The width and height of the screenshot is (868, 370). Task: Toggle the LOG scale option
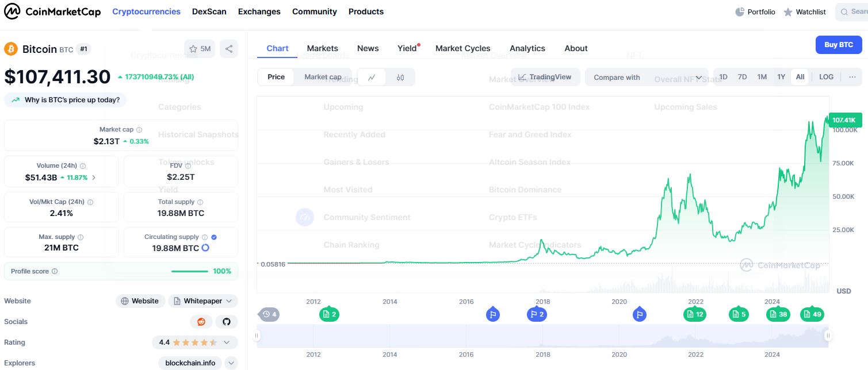point(826,77)
